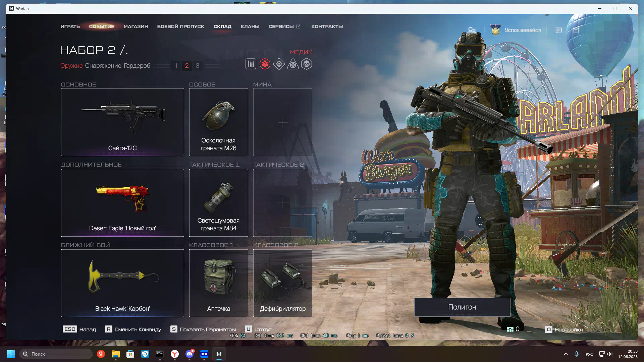The height and width of the screenshot is (362, 644).
Task: Select loadout set 3
Action: coord(198,66)
